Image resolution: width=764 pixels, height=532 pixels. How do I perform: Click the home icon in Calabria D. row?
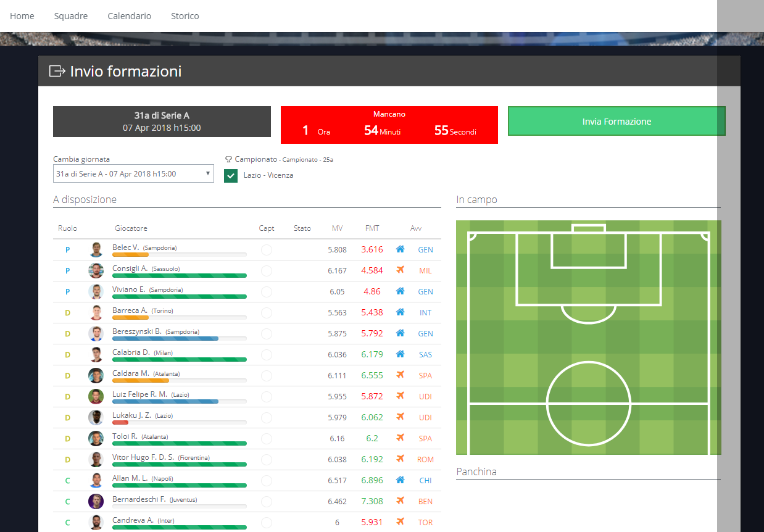click(x=400, y=354)
